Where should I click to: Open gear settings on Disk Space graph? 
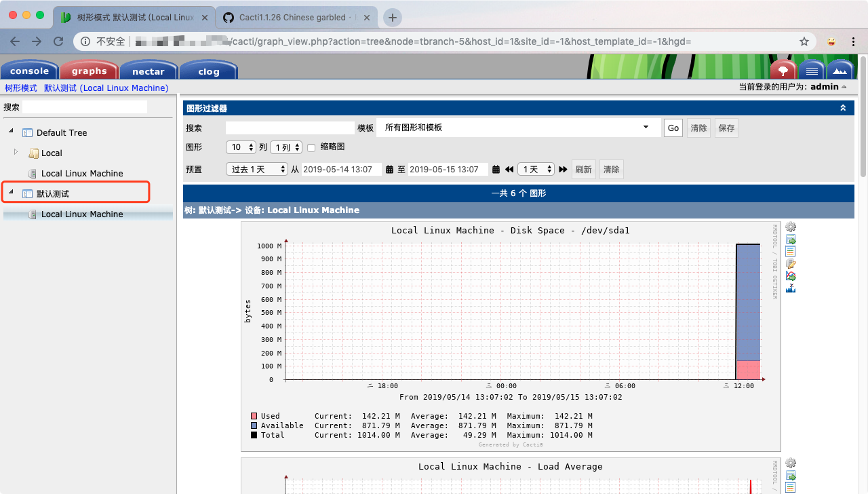790,227
